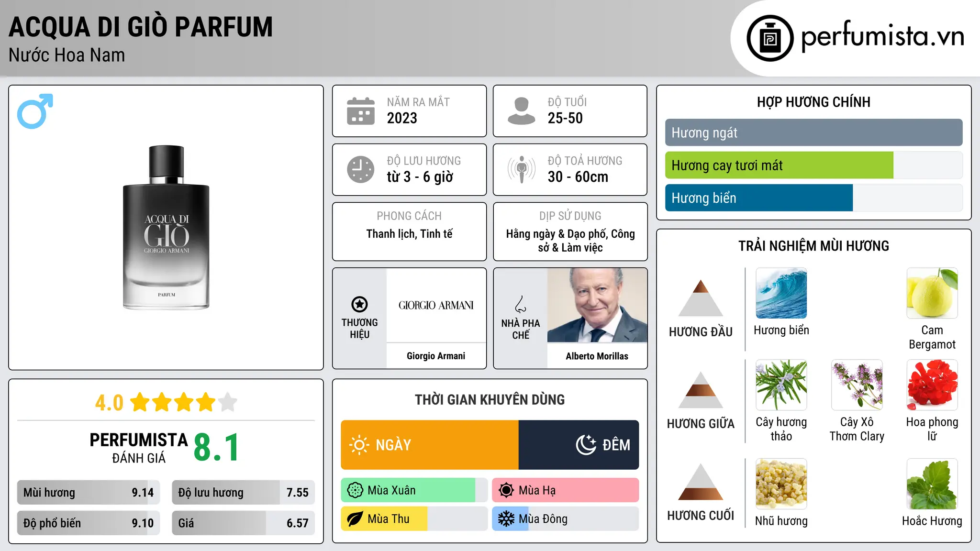Click the Giorgio Armani brand logo

[436, 305]
